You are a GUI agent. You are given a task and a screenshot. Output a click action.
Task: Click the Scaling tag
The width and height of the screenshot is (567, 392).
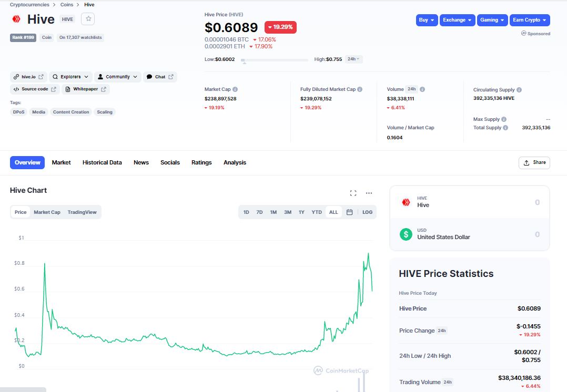click(x=105, y=112)
